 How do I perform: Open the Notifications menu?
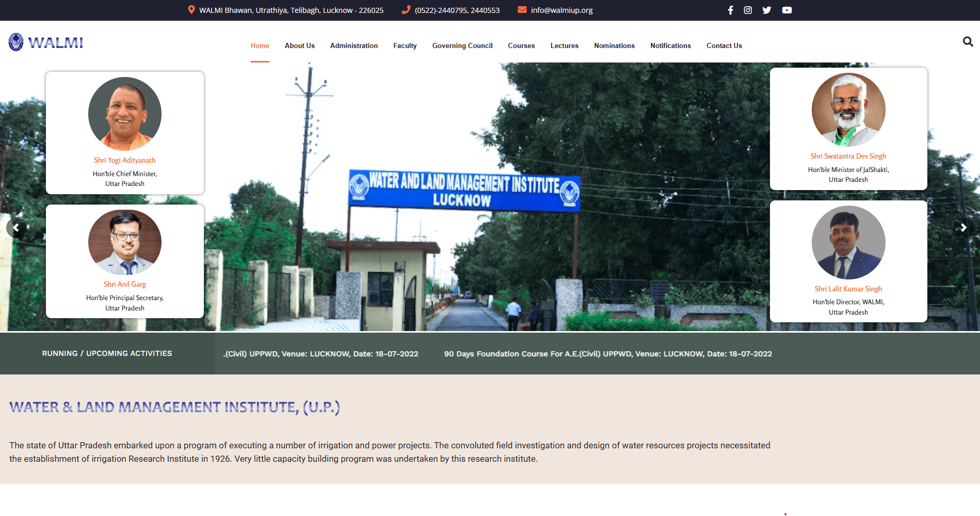[670, 45]
